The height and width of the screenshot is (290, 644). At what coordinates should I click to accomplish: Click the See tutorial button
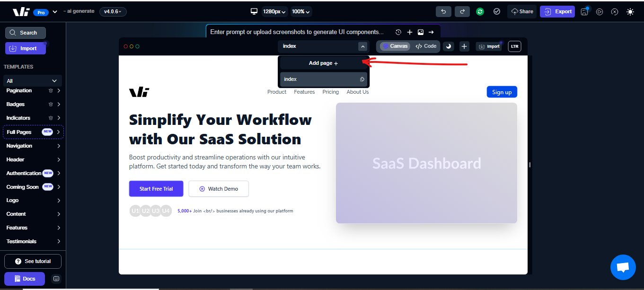pos(33,261)
